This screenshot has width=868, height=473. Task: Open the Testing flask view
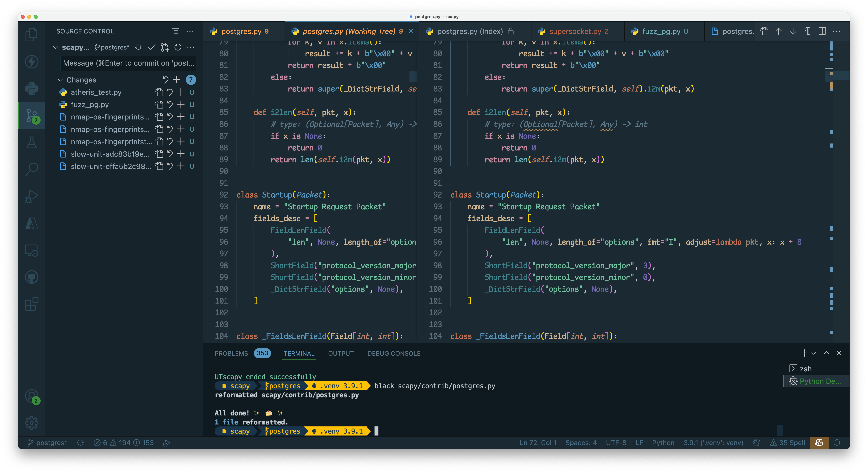pos(31,142)
